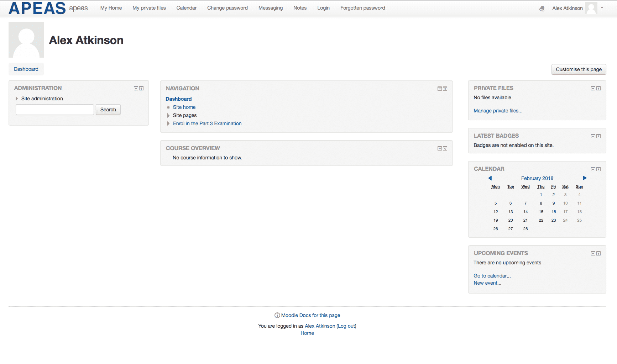The image size is (617, 364).
Task: Click Customise this page button
Action: point(579,69)
